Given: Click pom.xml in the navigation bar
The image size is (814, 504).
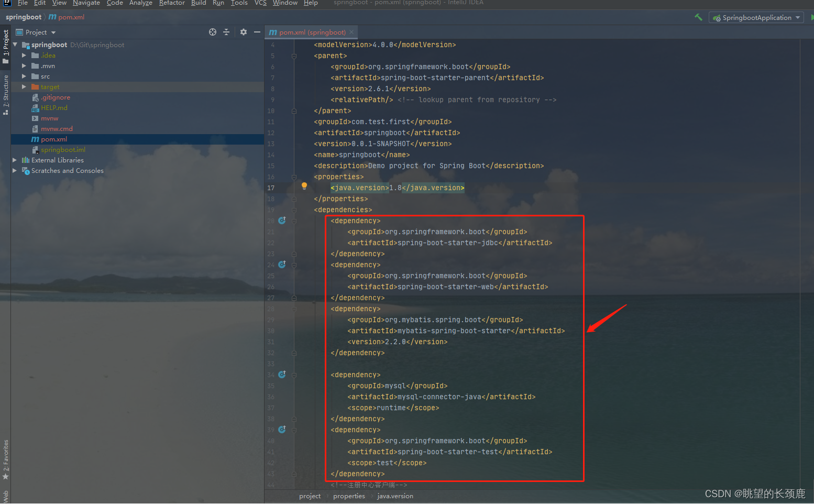Looking at the screenshot, I should pos(67,17).
